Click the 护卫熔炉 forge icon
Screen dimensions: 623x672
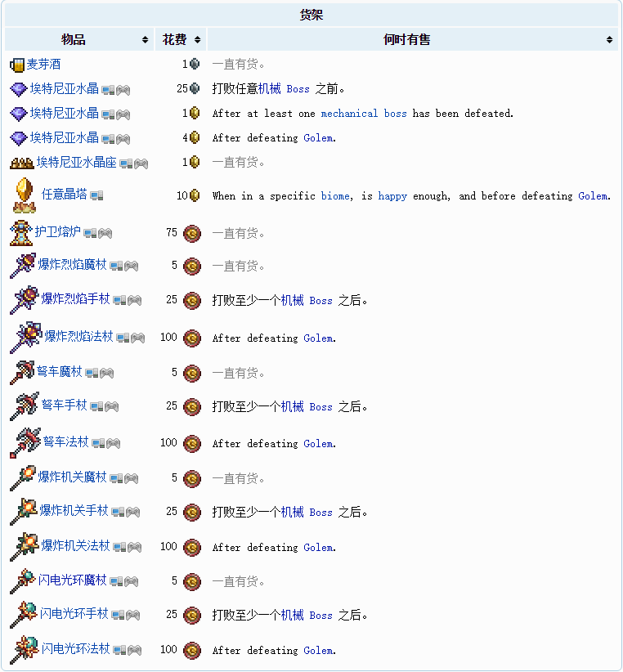[x=21, y=233]
